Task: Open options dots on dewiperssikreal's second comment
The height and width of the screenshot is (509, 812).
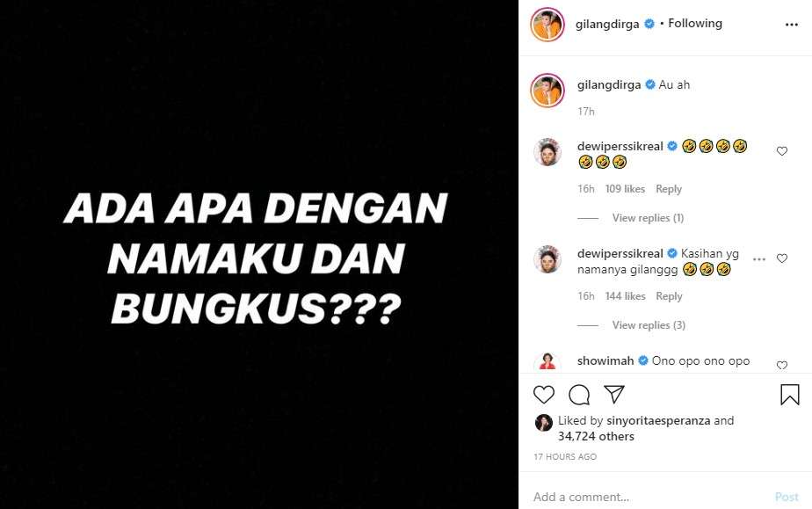Action: [x=759, y=259]
